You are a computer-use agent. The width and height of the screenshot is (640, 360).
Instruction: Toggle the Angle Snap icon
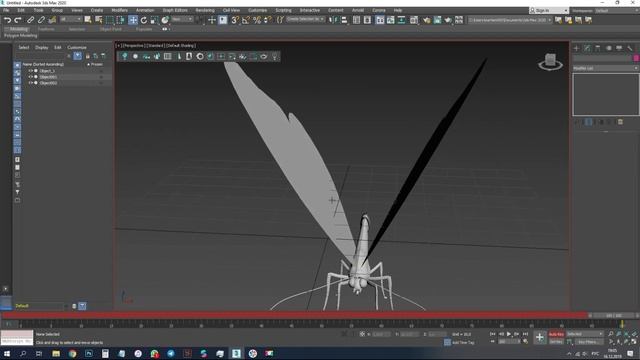[x=246, y=20]
